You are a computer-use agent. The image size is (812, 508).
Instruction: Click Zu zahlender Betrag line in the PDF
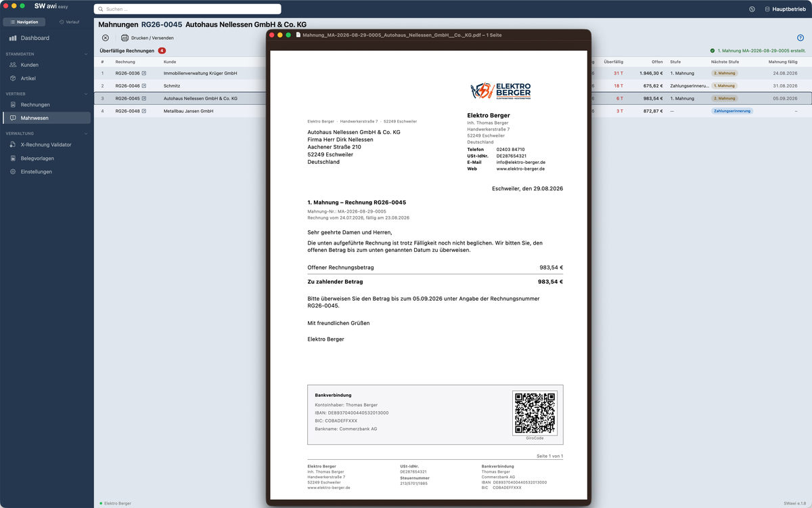click(x=435, y=282)
